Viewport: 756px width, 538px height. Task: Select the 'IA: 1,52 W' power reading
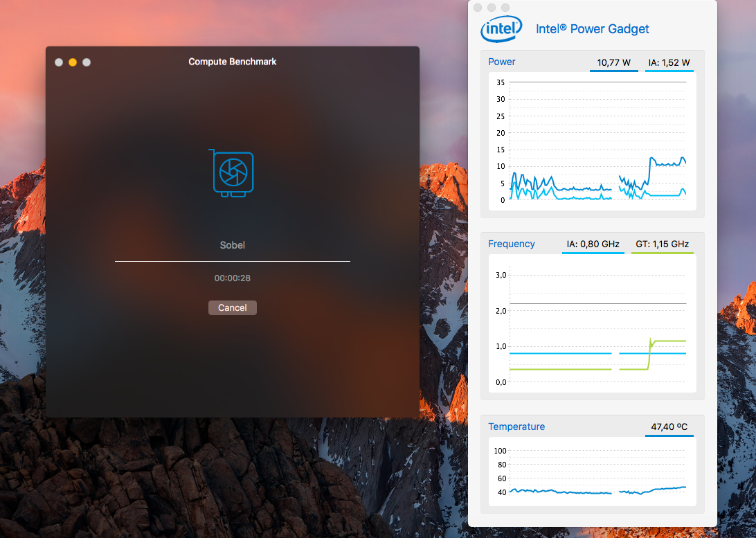coord(669,63)
